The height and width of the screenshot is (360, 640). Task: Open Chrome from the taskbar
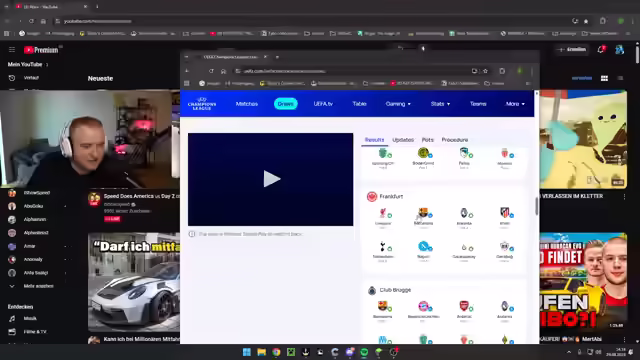276,352
